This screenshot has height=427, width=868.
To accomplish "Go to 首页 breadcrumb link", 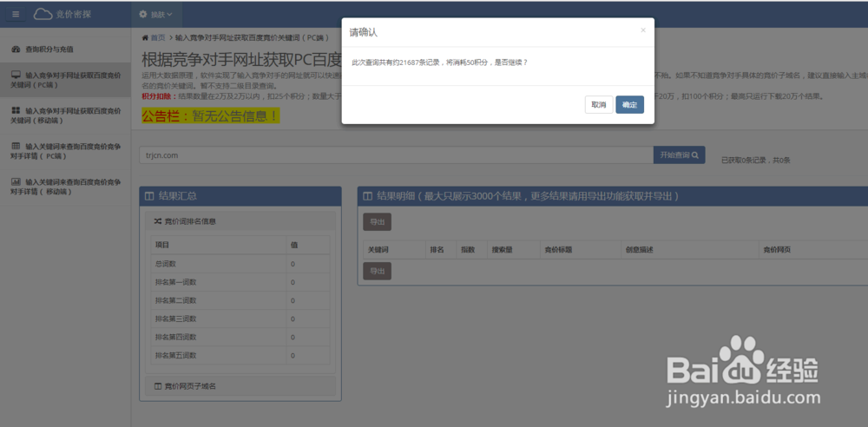I will coord(158,37).
